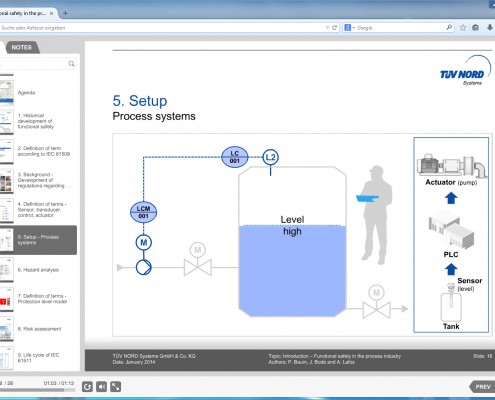Click the operator figure holding a tablet

click(375, 215)
